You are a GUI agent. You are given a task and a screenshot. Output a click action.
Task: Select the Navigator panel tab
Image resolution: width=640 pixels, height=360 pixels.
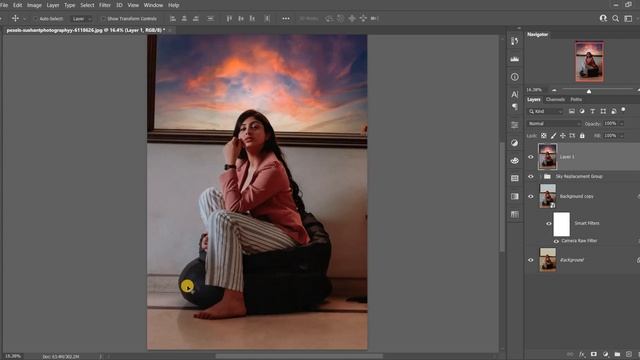pyautogui.click(x=538, y=34)
